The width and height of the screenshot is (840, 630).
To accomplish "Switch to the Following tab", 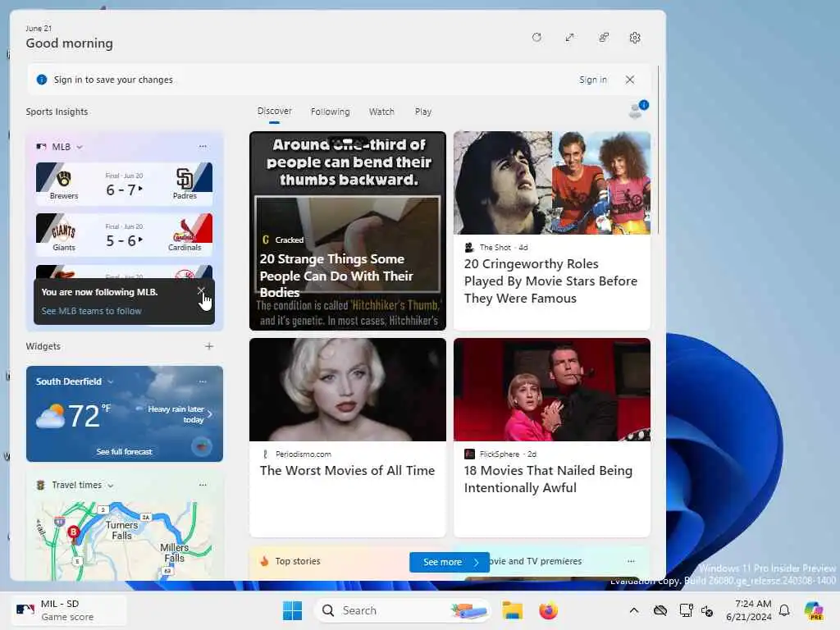I will pyautogui.click(x=330, y=112).
